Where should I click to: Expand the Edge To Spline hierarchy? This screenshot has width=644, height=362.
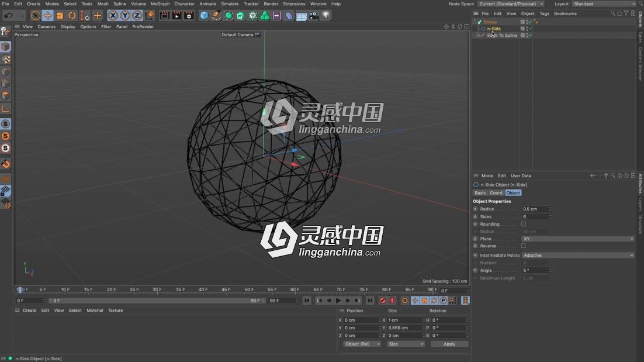click(x=477, y=35)
